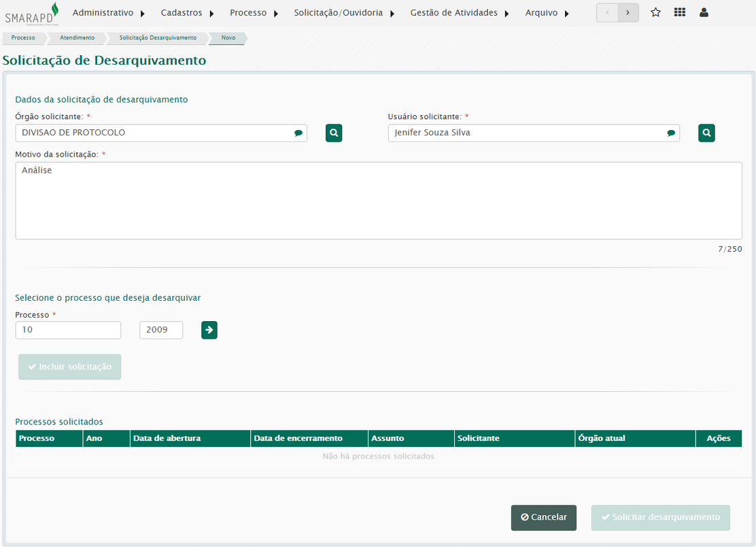This screenshot has width=756, height=547.
Task: Click the comment bubble in Usuário solicitante field
Action: tap(670, 133)
